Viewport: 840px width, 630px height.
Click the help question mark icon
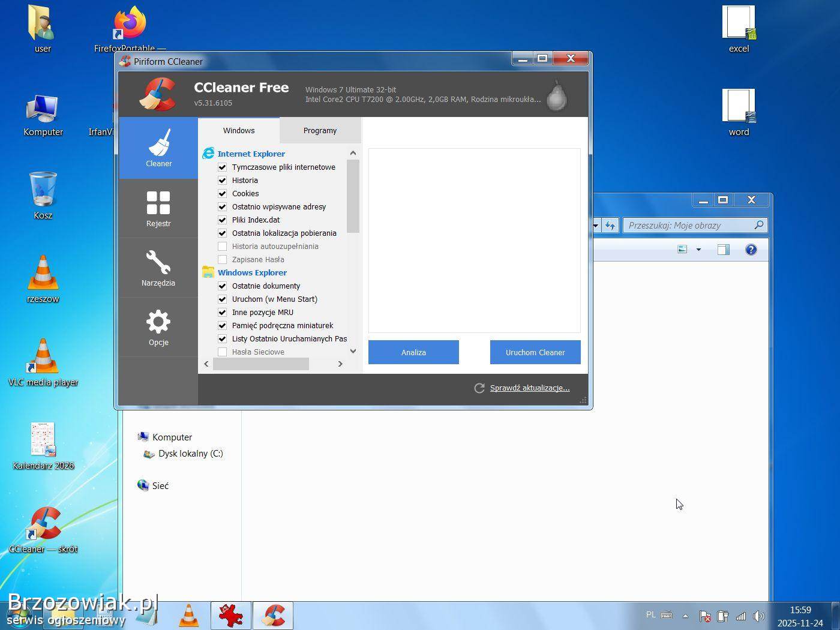pyautogui.click(x=751, y=250)
